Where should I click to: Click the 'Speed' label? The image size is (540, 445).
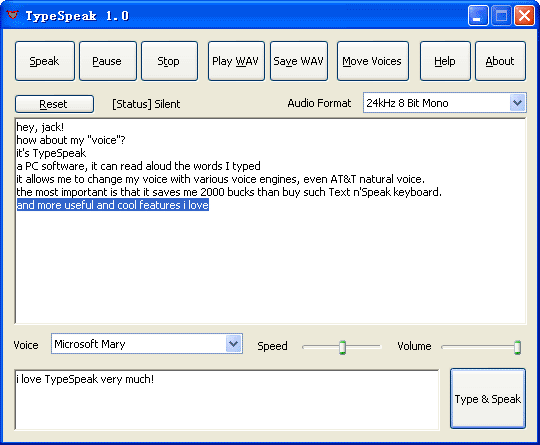[x=272, y=346]
